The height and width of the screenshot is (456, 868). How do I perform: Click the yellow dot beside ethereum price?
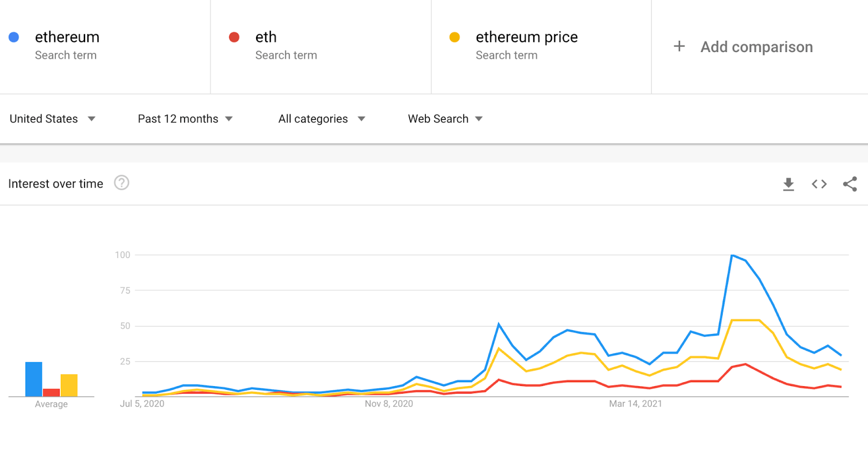pyautogui.click(x=455, y=37)
